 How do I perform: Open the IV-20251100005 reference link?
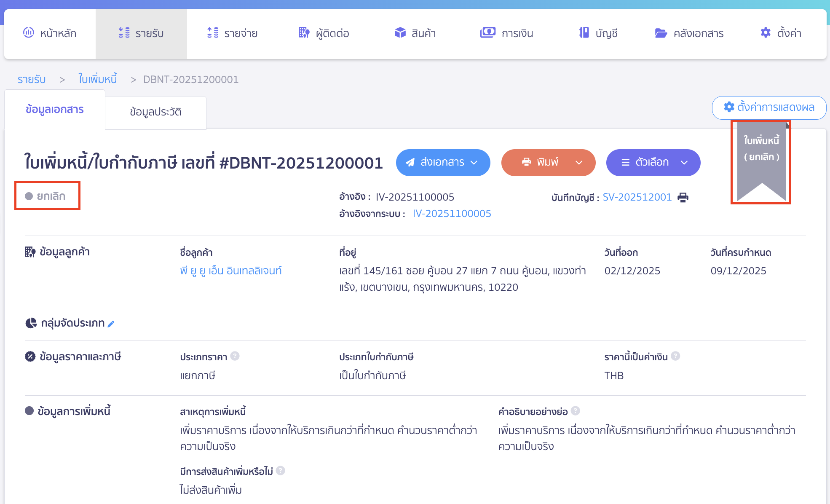pos(451,213)
